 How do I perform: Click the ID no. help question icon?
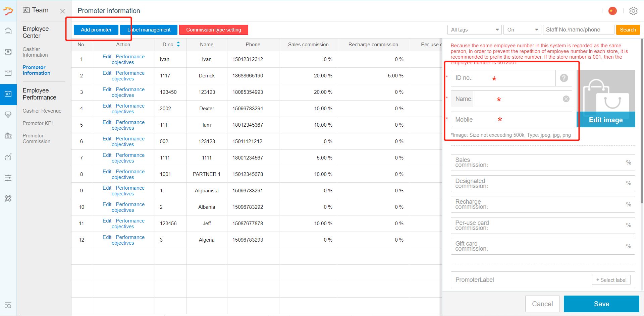564,78
